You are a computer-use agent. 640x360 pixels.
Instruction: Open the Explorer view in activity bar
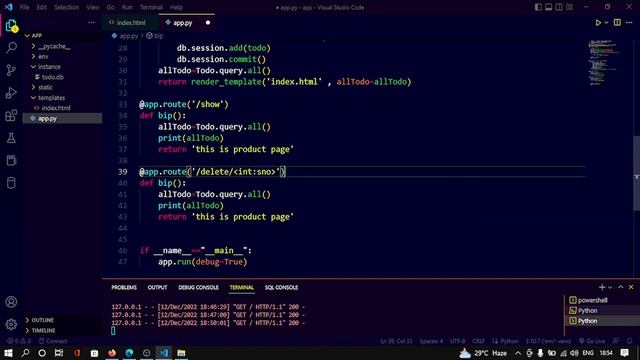(x=11, y=26)
